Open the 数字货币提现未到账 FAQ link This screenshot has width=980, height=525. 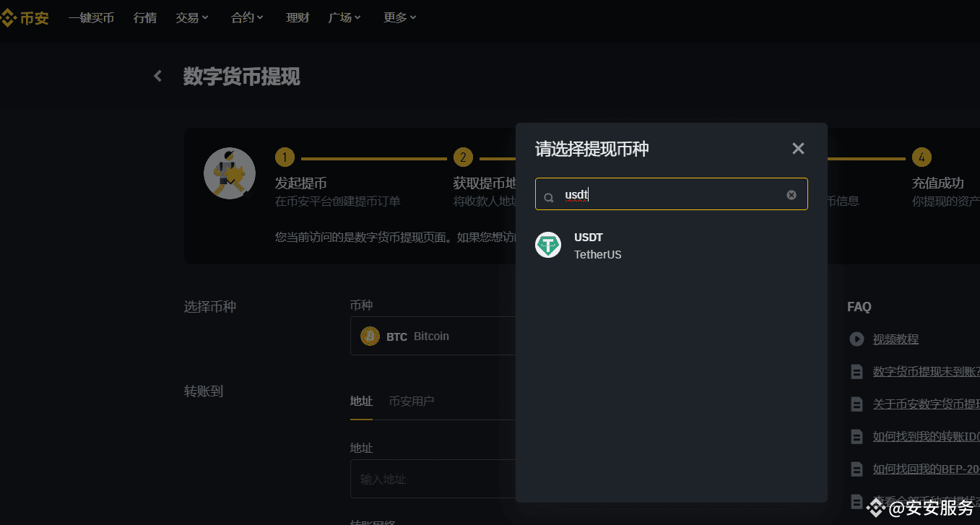click(x=927, y=372)
